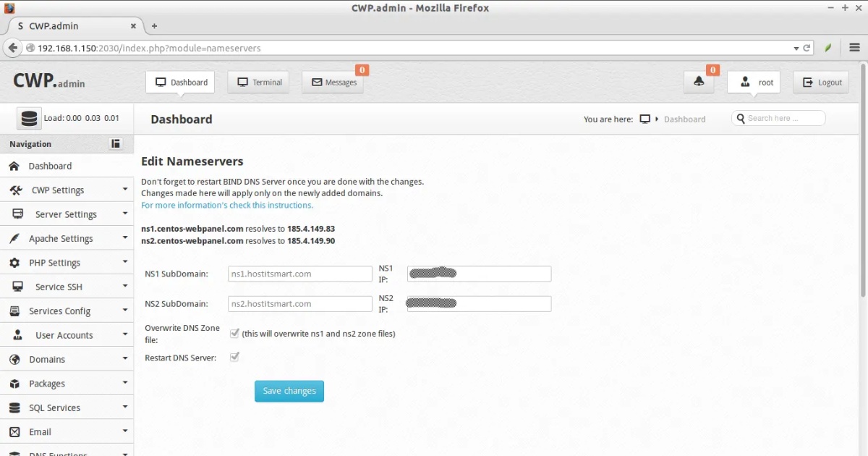The width and height of the screenshot is (868, 456).
Task: Click the NS1 SubDomain input field
Action: pos(299,273)
